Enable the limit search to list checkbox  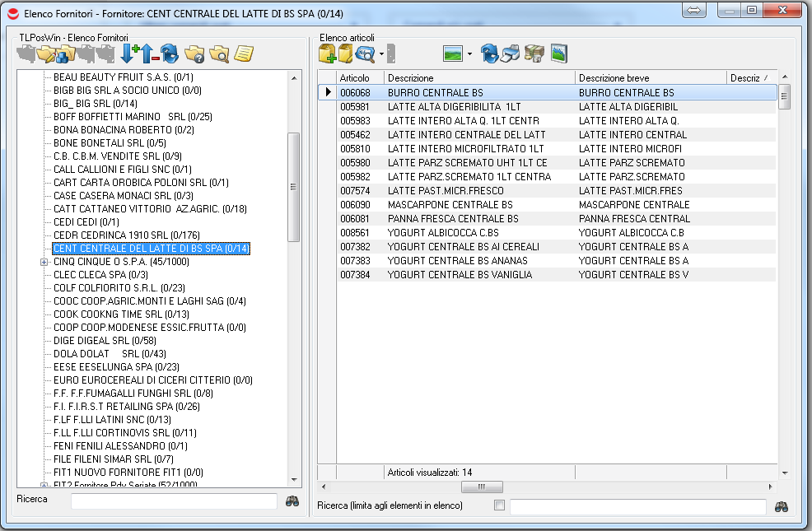499,505
